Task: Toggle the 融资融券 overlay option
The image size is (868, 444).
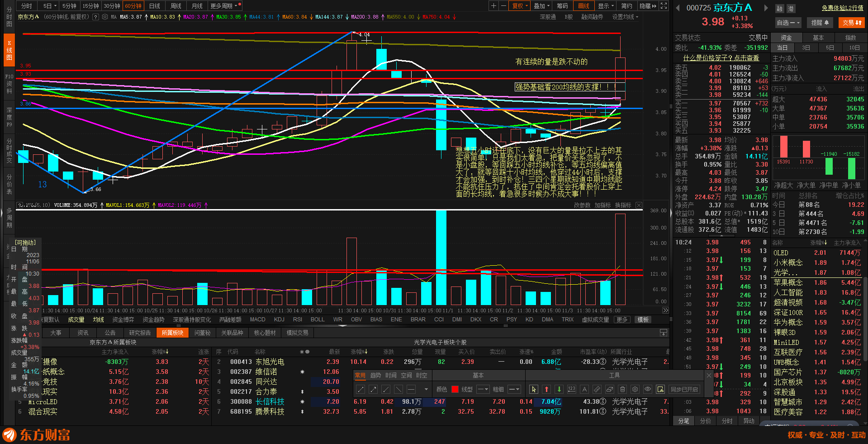Action: pyautogui.click(x=592, y=17)
